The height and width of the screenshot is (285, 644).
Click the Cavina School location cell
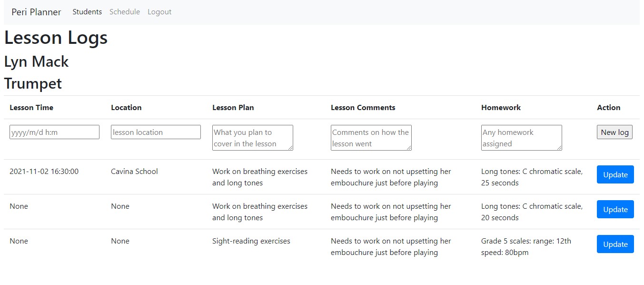(134, 172)
